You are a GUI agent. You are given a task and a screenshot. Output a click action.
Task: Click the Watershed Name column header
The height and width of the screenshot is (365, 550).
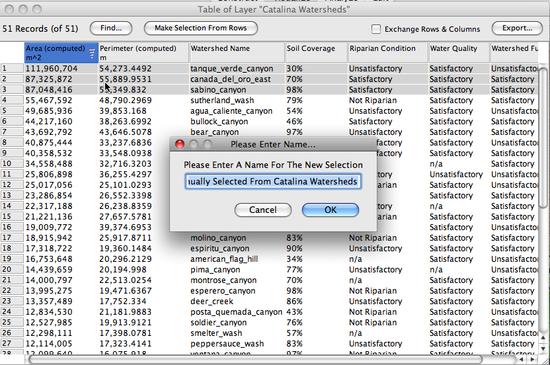(x=237, y=53)
